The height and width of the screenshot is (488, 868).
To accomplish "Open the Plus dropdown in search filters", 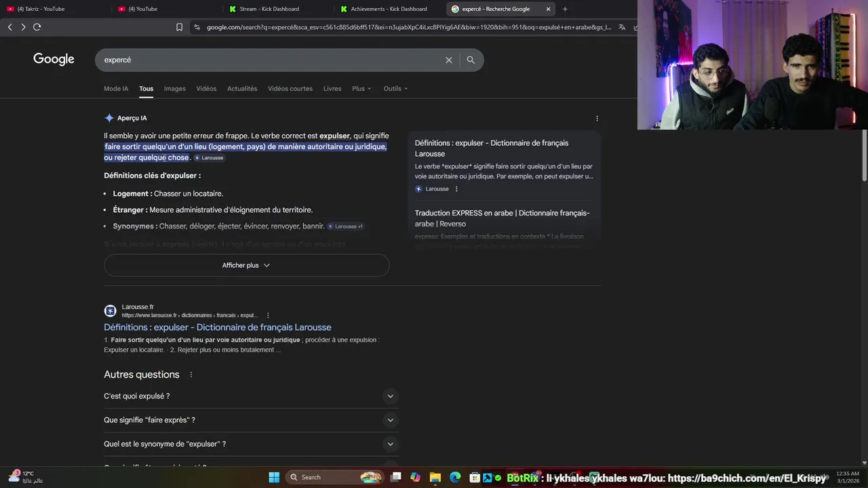I will click(x=361, y=89).
